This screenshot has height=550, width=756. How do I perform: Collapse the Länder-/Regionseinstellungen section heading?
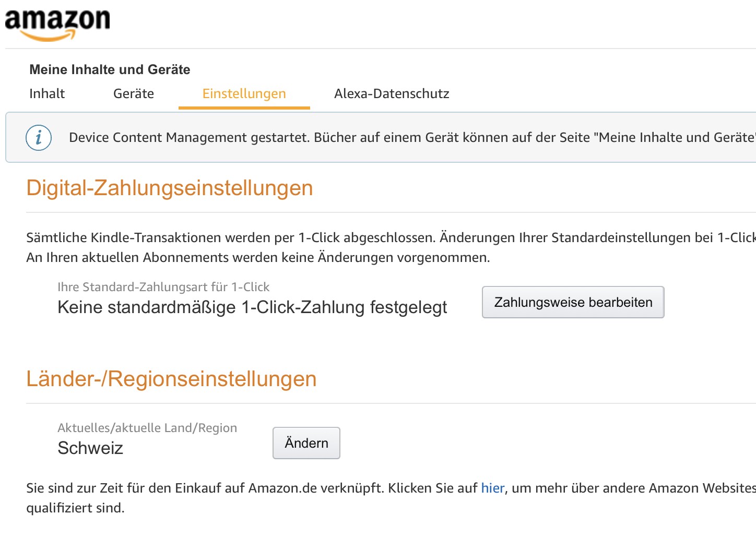pos(171,379)
